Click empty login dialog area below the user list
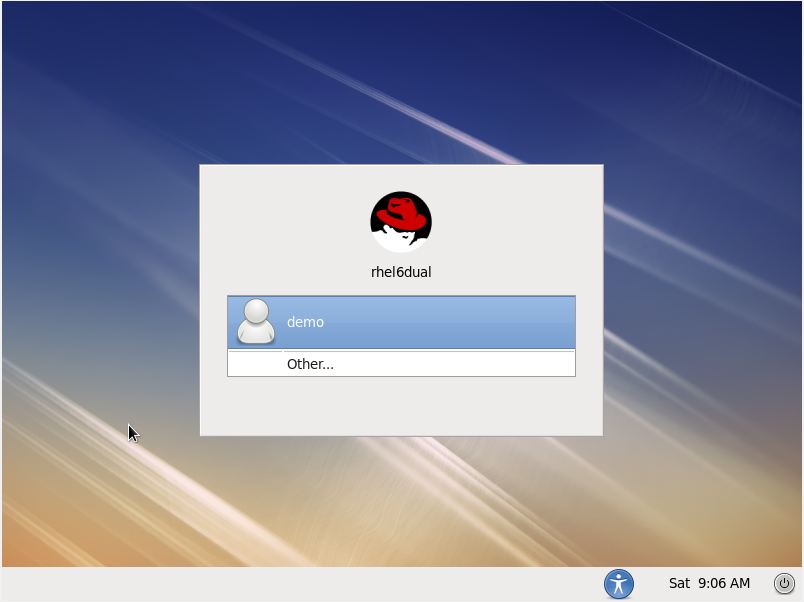Image resolution: width=804 pixels, height=602 pixels. [x=401, y=406]
